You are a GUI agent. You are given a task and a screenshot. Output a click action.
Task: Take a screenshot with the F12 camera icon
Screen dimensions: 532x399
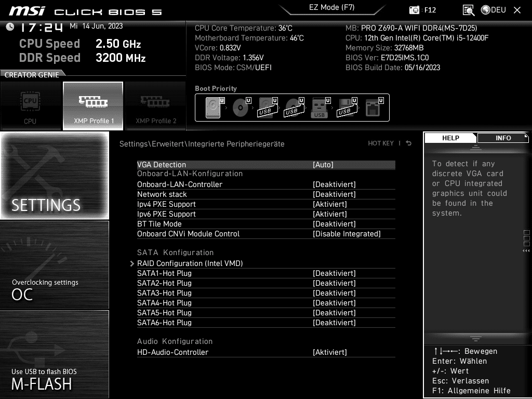click(414, 10)
